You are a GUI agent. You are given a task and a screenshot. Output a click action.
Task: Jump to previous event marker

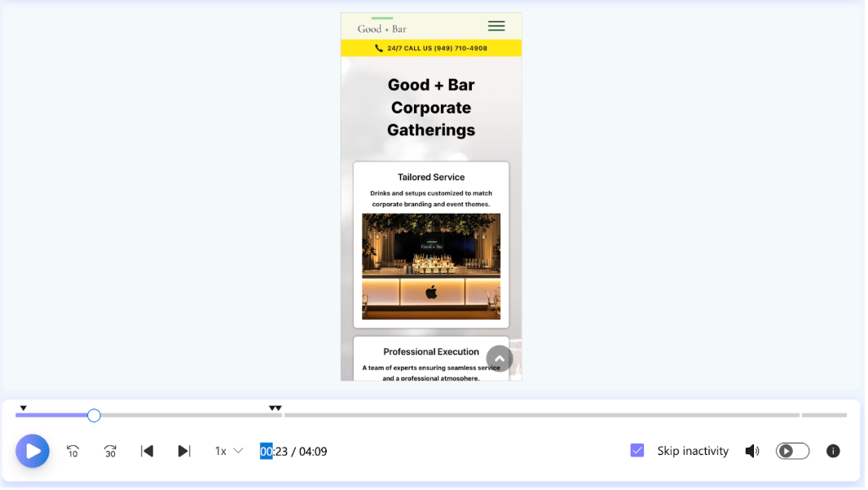point(147,451)
